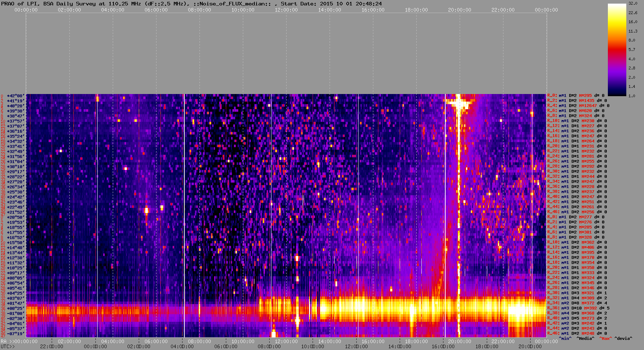Select the +03°07' declination label
The width and height of the screenshot is (644, 350).
pyautogui.click(x=16, y=298)
